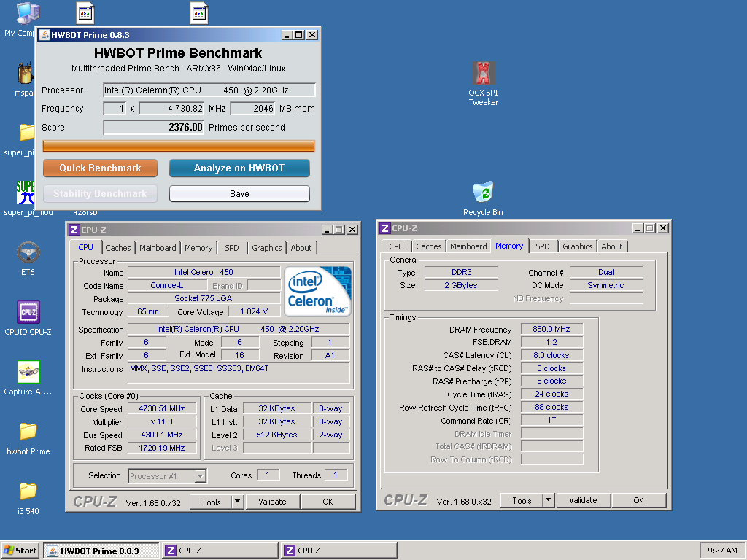Click OK in right CPU-Z window
The height and width of the screenshot is (560, 747).
coord(638,500)
